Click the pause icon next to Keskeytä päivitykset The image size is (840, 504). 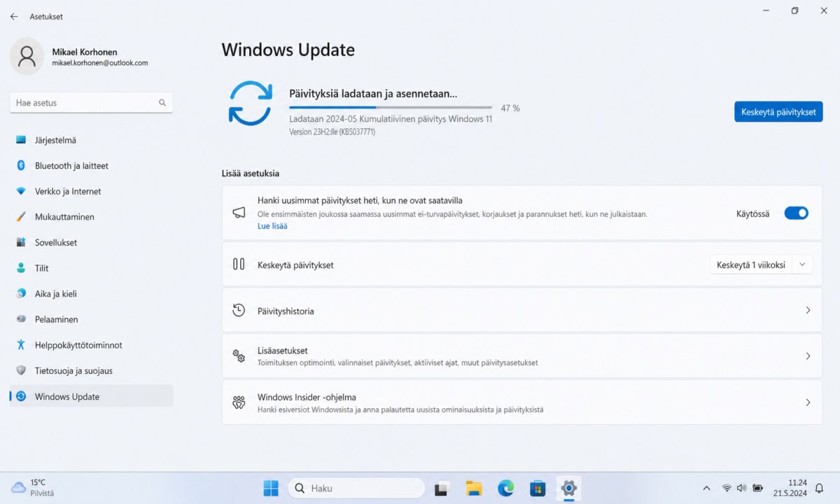point(239,264)
